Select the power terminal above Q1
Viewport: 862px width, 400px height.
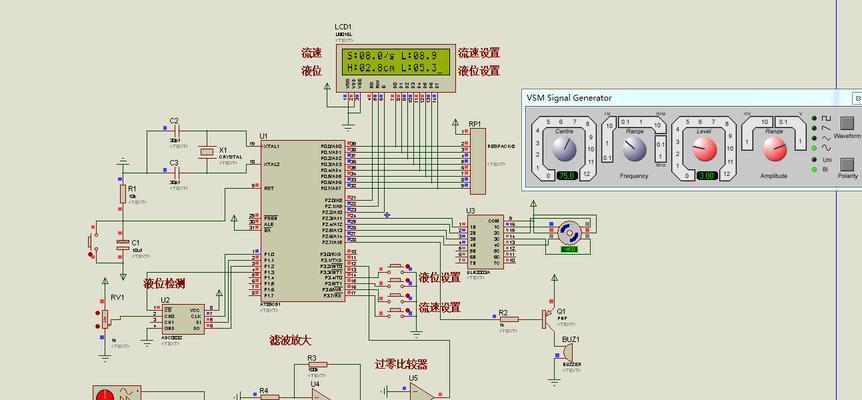(x=555, y=279)
